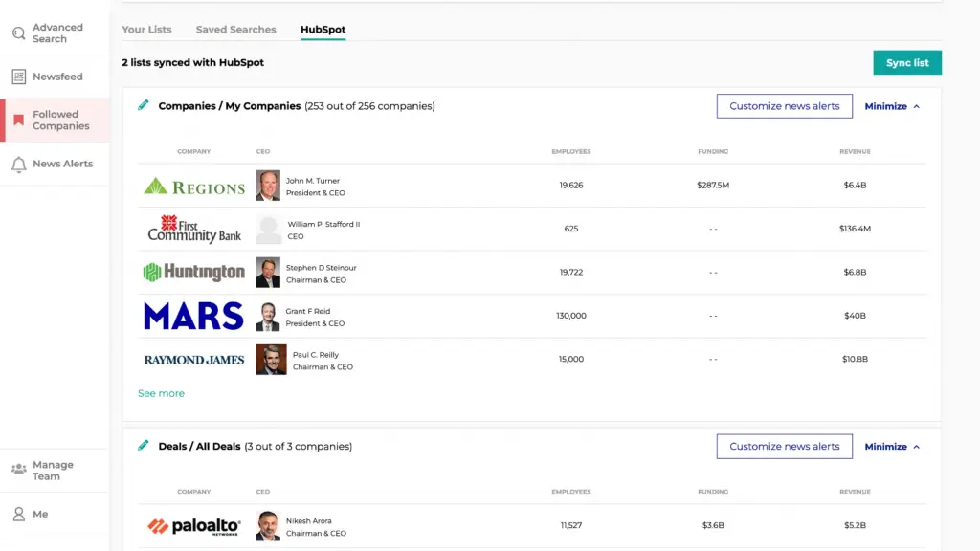The image size is (980, 551).
Task: Click the Manage Team people icon
Action: 18,470
